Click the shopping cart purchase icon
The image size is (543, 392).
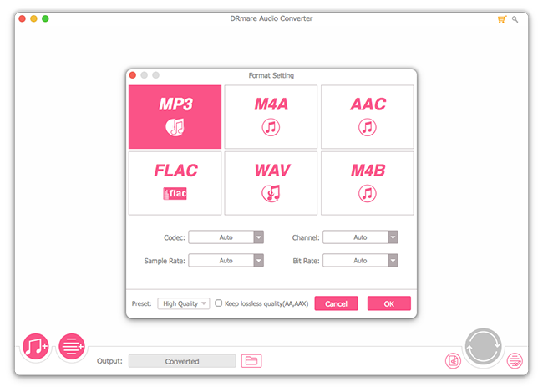pyautogui.click(x=501, y=18)
